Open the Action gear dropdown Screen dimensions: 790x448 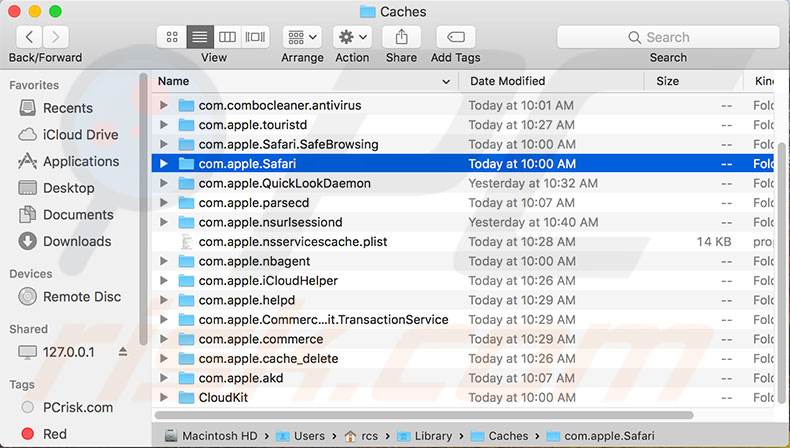click(x=352, y=37)
